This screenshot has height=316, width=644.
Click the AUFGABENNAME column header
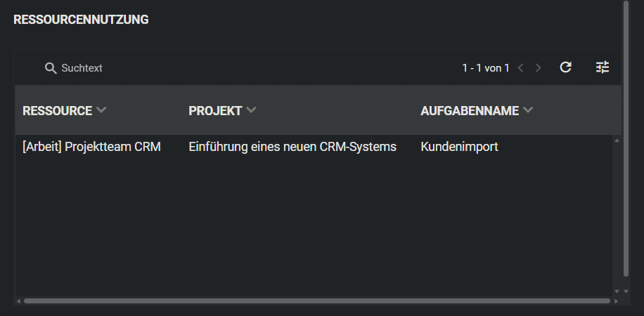(x=470, y=111)
